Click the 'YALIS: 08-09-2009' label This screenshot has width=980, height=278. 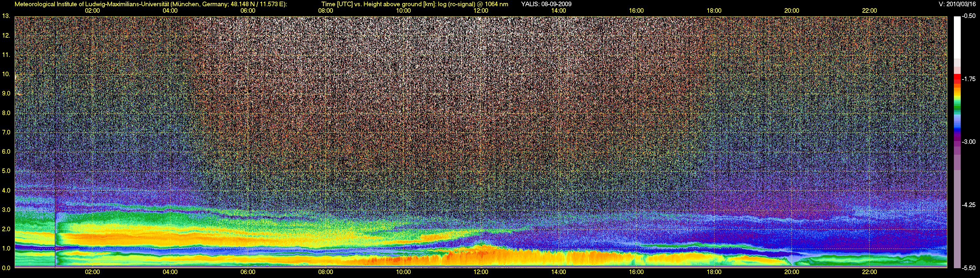point(546,4)
